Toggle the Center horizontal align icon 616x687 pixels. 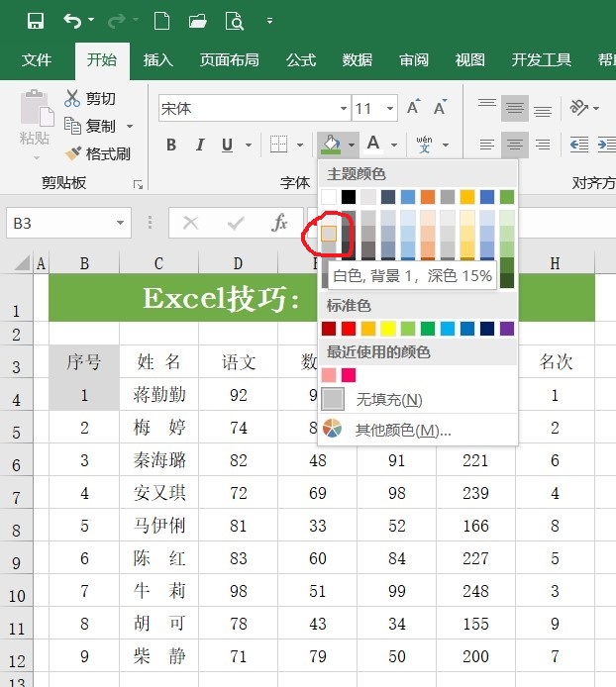pos(515,145)
